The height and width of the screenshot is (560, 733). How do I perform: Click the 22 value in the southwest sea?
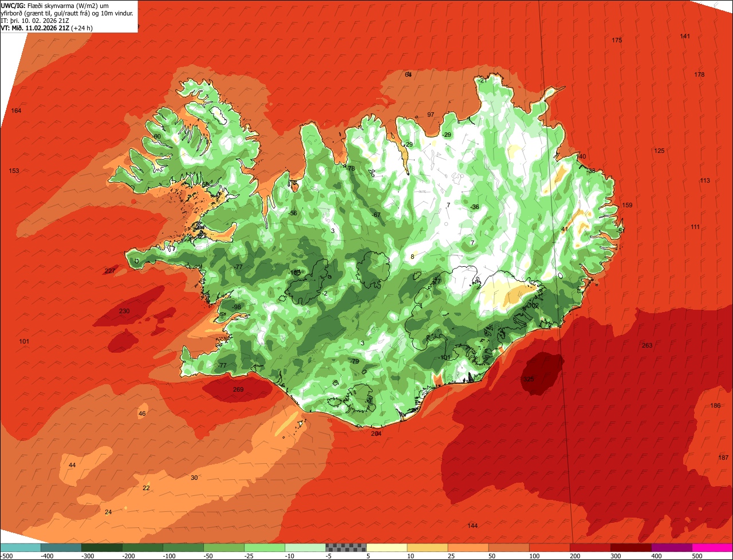point(146,488)
